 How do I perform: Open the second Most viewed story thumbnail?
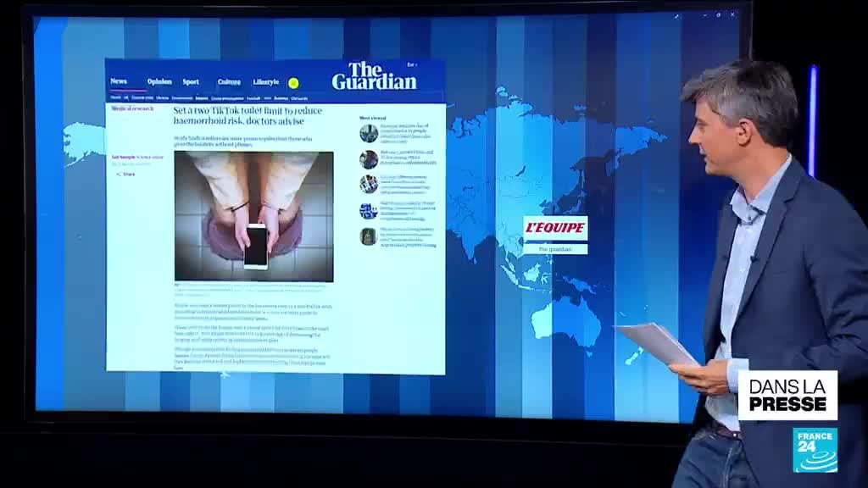(368, 158)
